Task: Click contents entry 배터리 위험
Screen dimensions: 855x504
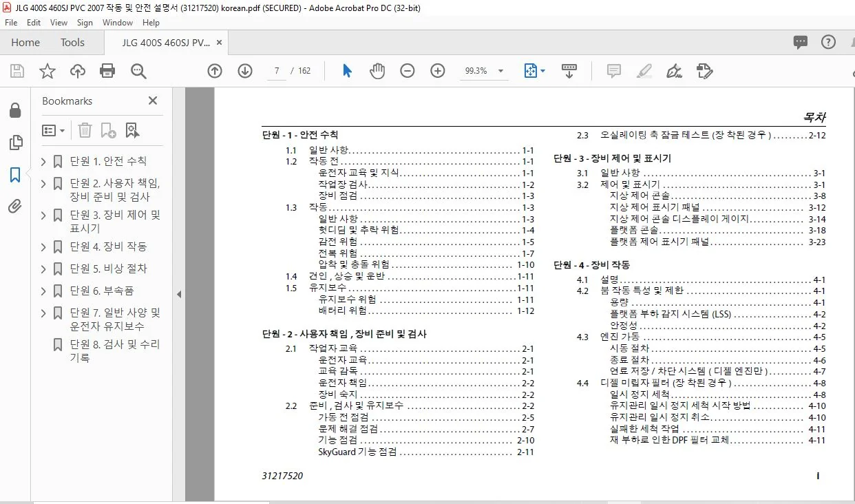Action: [x=426, y=311]
